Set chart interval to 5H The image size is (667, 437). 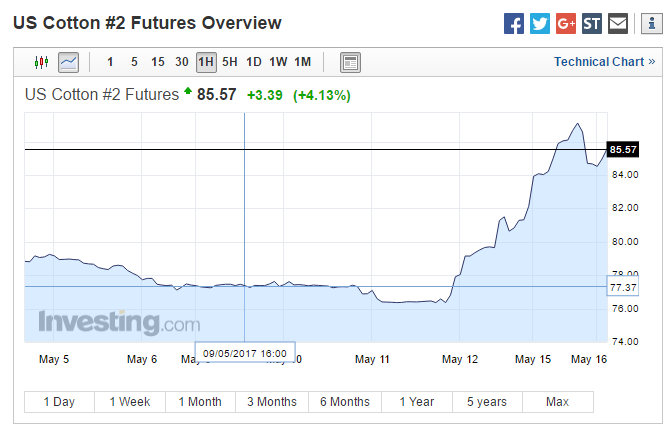(230, 62)
